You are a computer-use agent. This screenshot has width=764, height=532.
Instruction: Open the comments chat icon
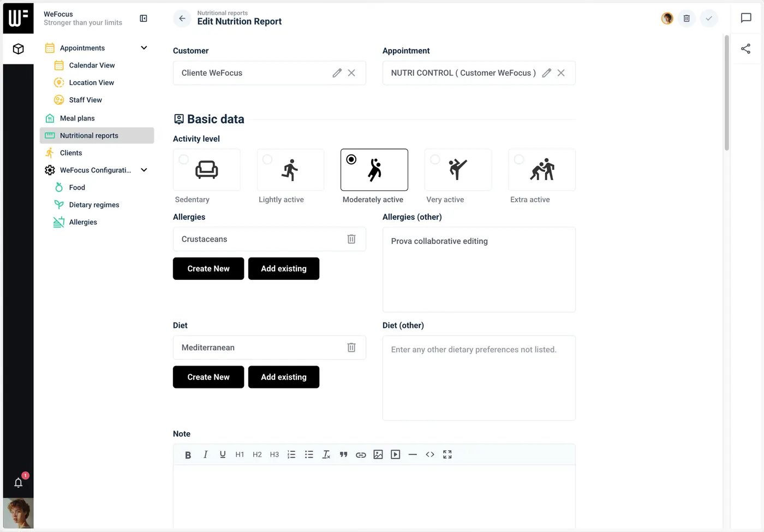click(x=746, y=18)
